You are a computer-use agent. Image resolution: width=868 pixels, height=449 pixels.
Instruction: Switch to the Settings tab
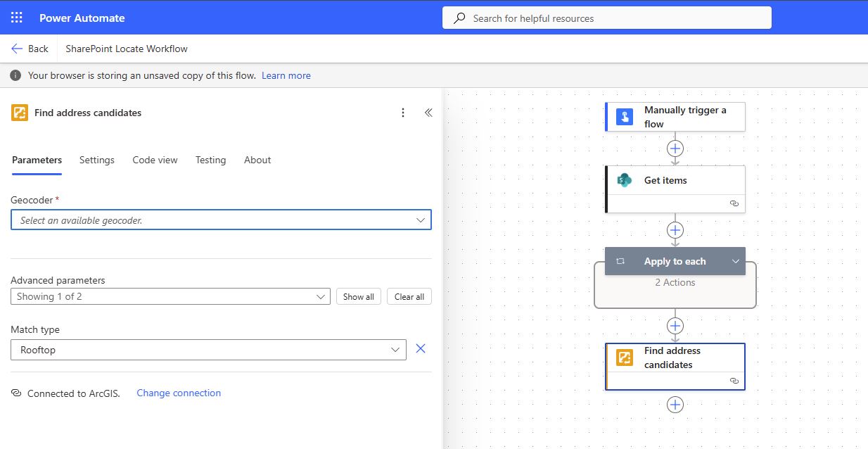[x=96, y=160]
